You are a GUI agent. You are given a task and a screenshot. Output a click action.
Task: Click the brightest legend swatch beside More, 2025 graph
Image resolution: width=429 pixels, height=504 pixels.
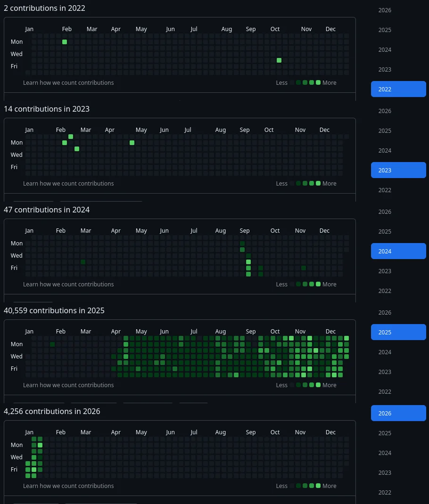click(318, 385)
